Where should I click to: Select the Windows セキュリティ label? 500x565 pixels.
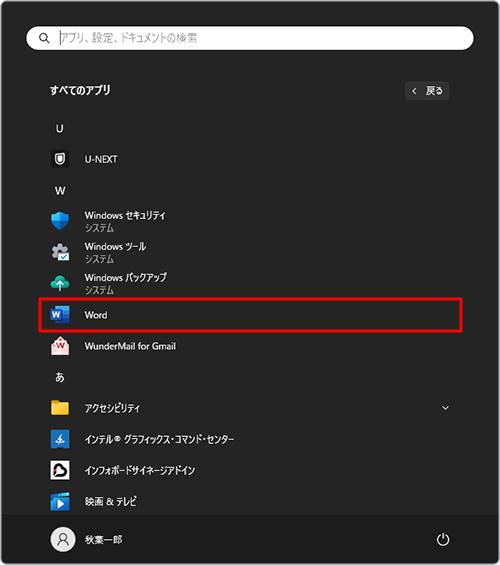click(x=125, y=215)
